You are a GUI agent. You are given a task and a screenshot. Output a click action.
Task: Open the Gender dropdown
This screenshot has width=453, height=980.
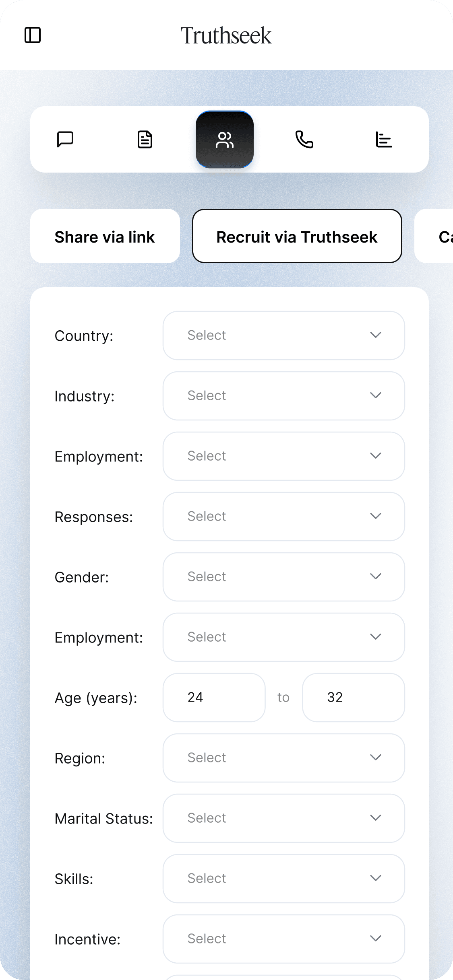click(283, 576)
